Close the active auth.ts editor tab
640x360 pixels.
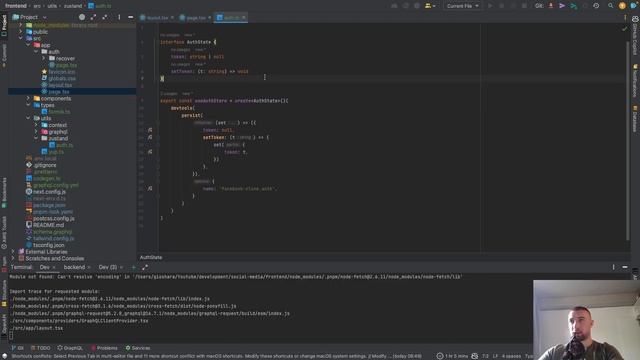[244, 18]
